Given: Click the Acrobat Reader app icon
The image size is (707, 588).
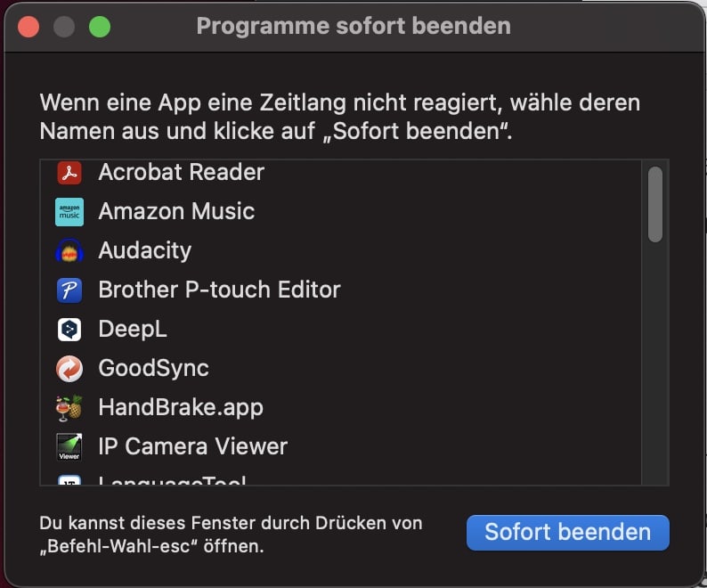Looking at the screenshot, I should click(x=69, y=173).
